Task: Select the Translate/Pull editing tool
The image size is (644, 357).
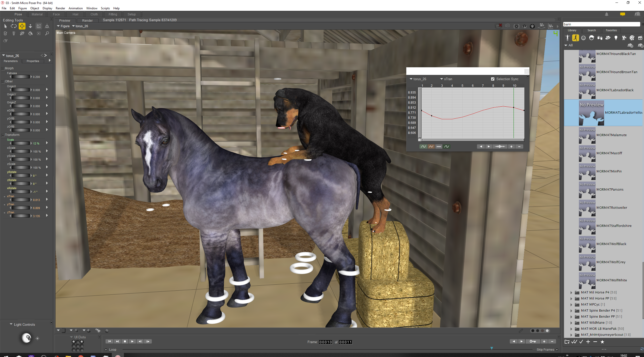Action: pyautogui.click(x=22, y=26)
